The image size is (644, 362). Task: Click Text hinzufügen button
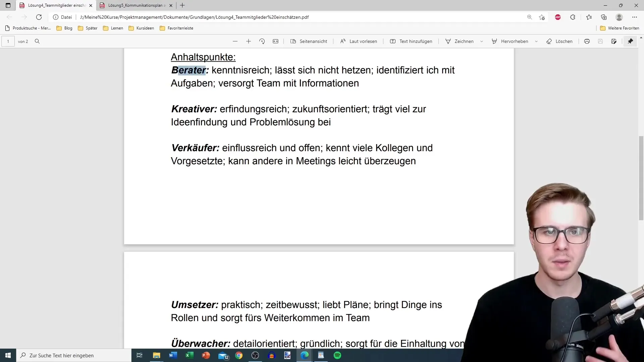pos(411,42)
